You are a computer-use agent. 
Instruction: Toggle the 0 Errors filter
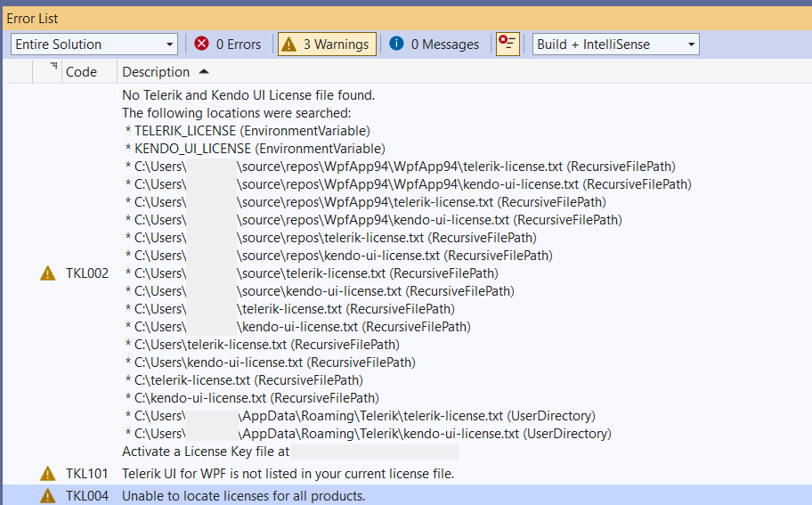click(x=228, y=45)
